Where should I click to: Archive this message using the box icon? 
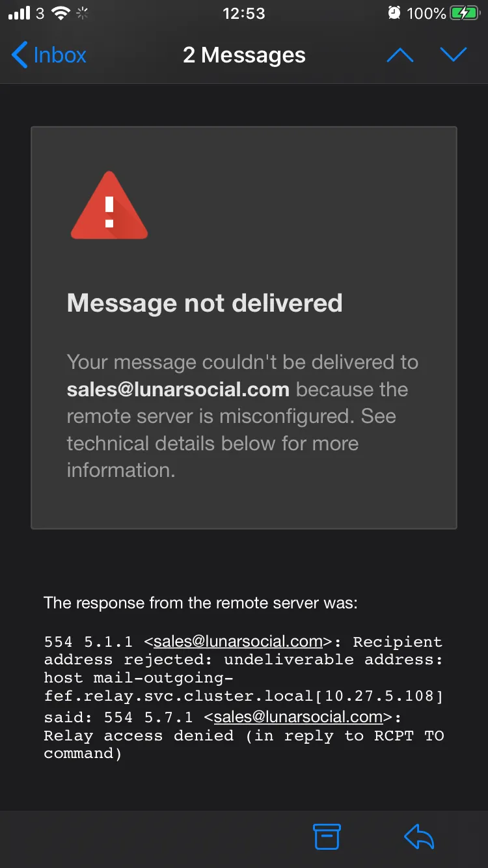(327, 837)
